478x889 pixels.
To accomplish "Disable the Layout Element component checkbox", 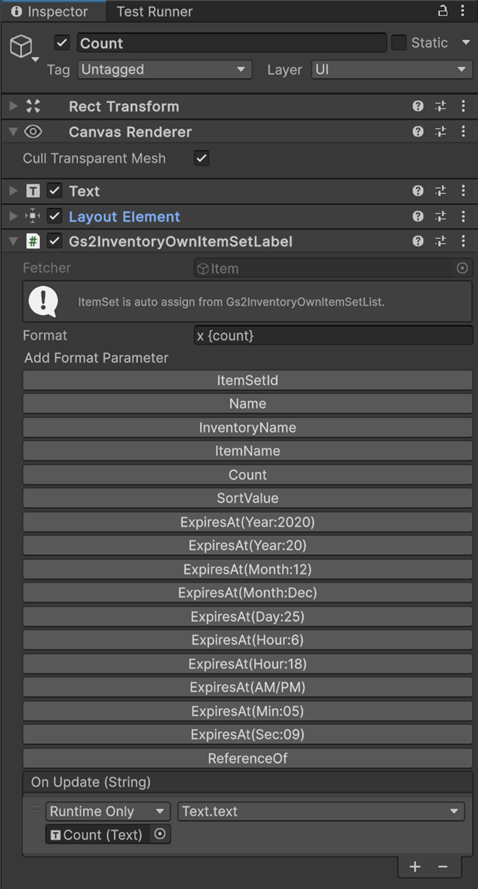I will 54,217.
